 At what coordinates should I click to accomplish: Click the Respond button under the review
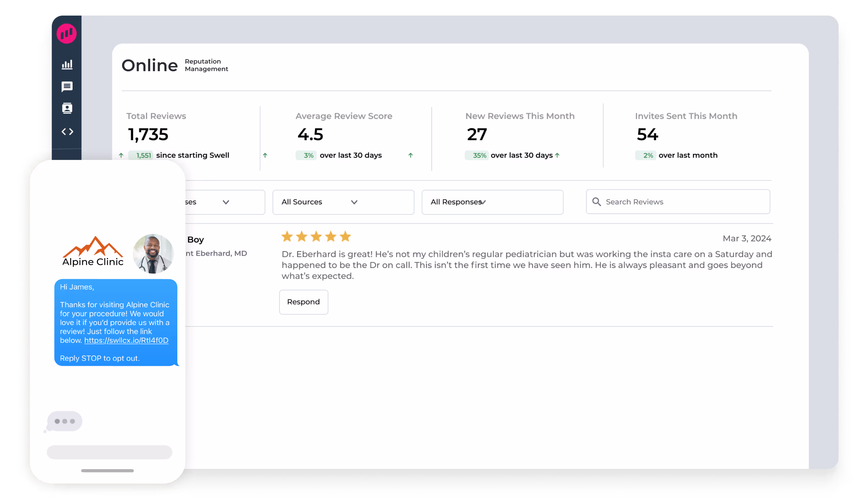[303, 302]
